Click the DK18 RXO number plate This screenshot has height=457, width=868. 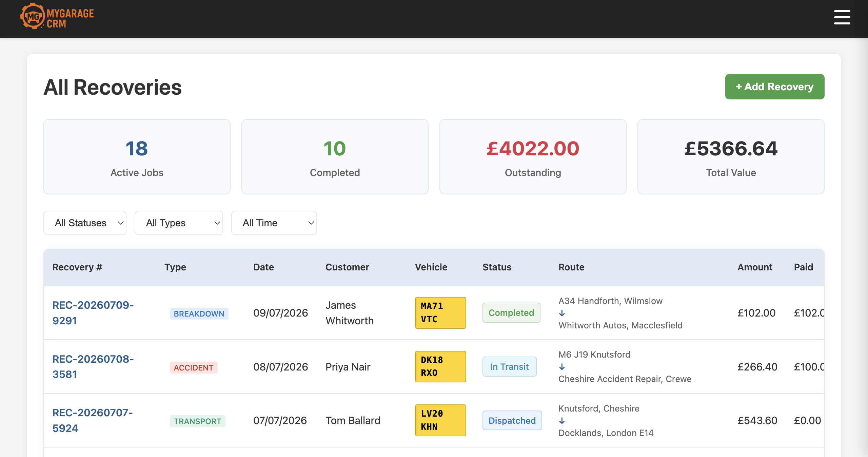coord(440,366)
